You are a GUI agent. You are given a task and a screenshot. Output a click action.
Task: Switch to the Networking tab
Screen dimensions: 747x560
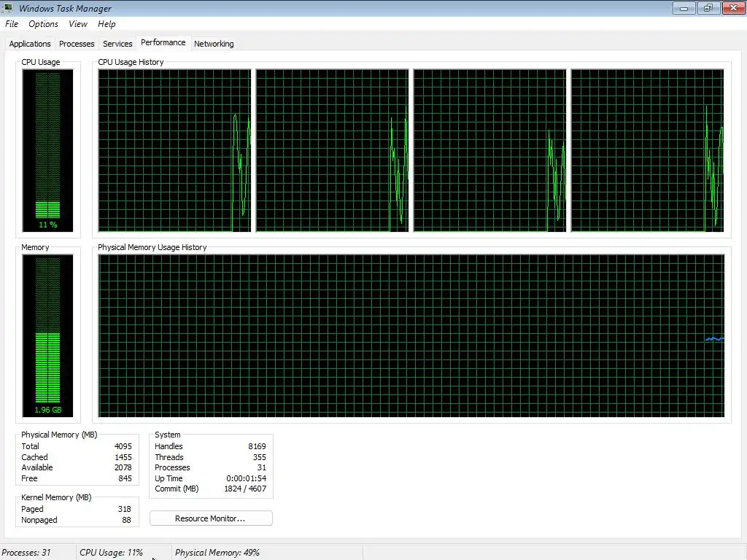pos(214,44)
